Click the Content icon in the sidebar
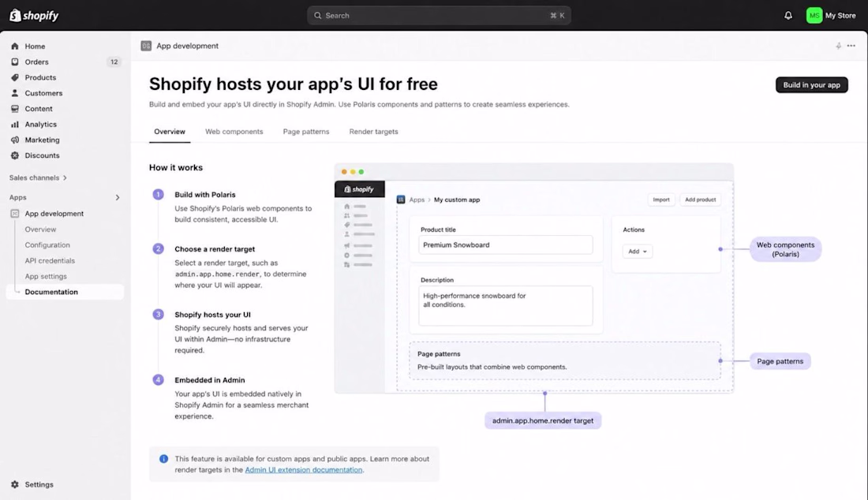This screenshot has height=500, width=868. click(x=15, y=109)
